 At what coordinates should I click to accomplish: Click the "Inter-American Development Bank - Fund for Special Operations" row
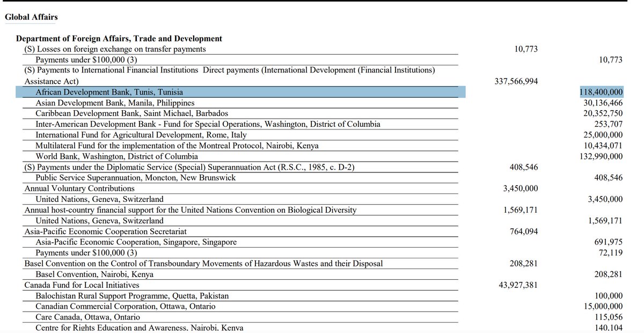[x=208, y=124]
